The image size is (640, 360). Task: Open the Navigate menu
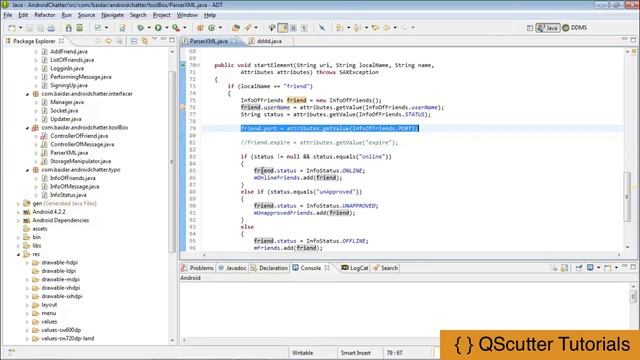[x=112, y=15]
